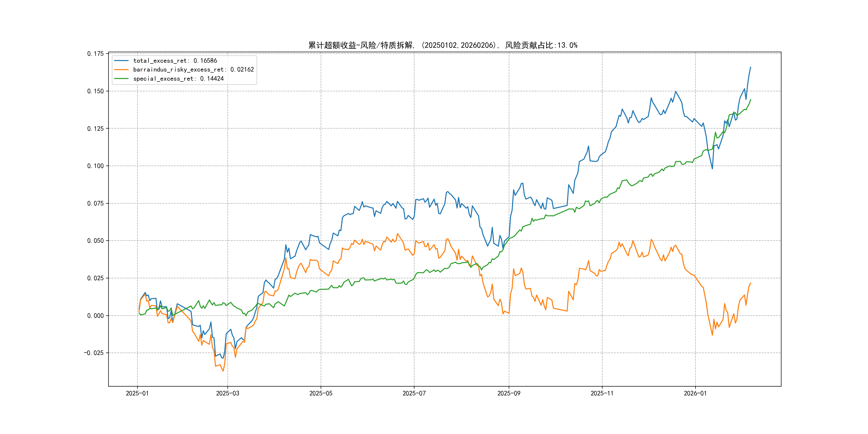Viewport: 868px width, 434px height.
Task: Click the -0.025 y-axis tick label
Action: pos(94,353)
